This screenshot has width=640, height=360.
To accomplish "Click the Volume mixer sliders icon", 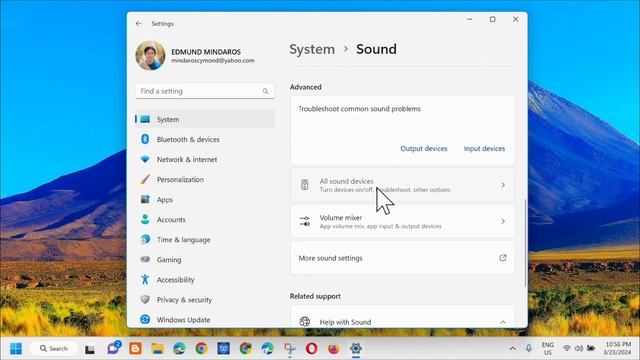I will coord(305,221).
